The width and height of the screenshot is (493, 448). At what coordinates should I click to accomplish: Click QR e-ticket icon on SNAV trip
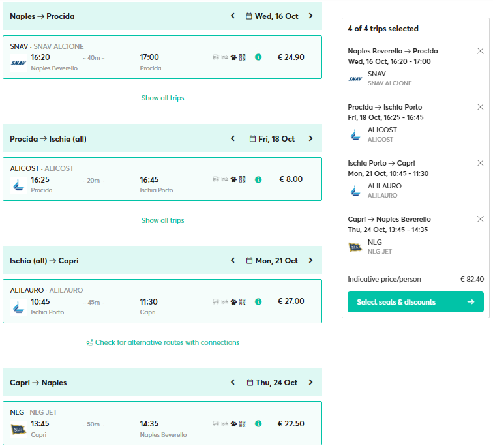[x=242, y=57]
